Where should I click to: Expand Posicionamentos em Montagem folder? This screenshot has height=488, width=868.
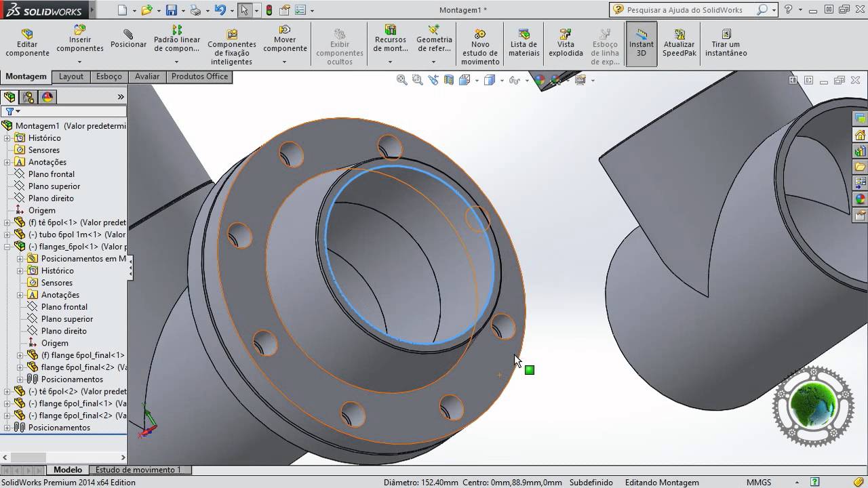[x=20, y=259]
